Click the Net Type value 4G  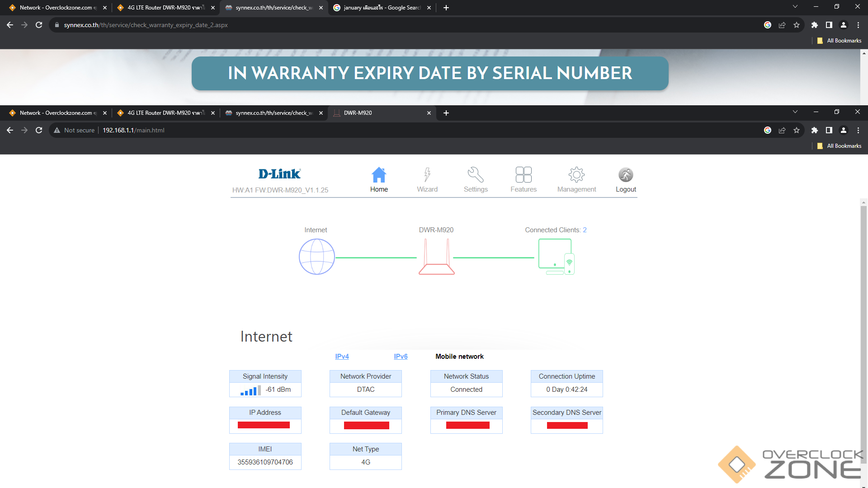[366, 462]
